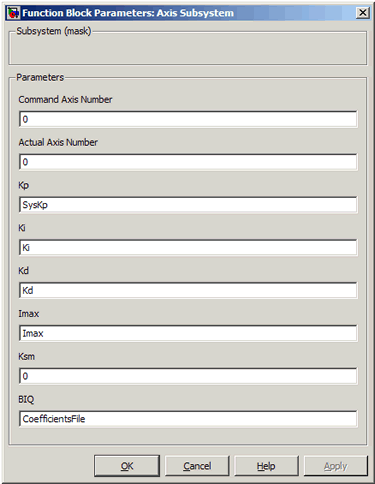
Task: Click the Subsystem (mask) group label
Action: click(x=54, y=31)
